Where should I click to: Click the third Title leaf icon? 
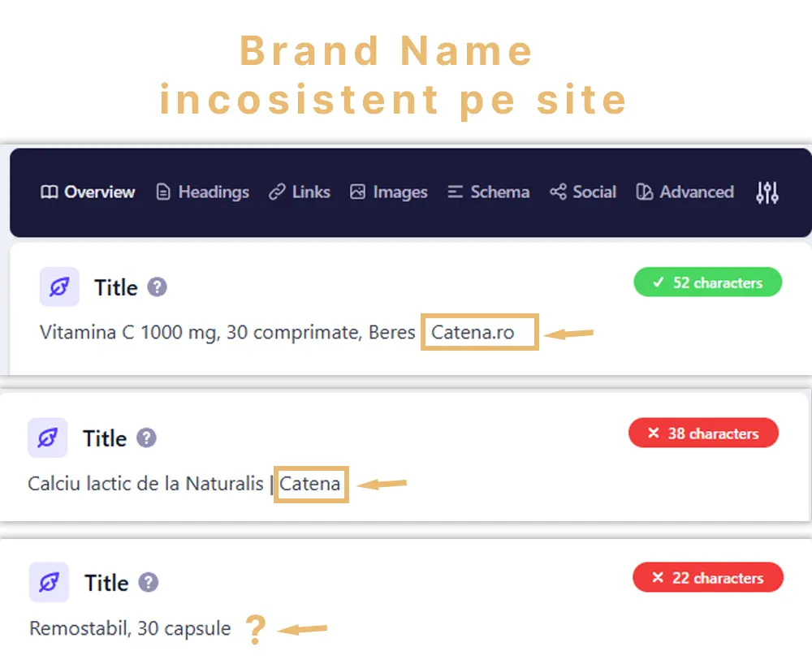(50, 583)
